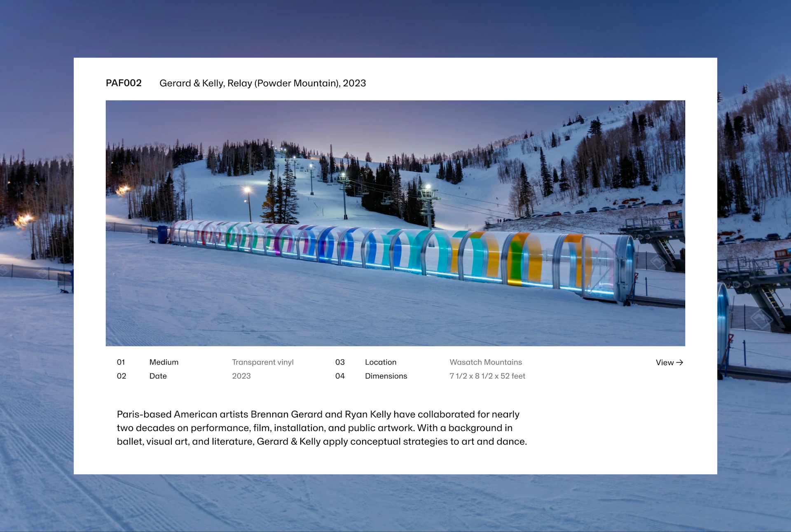Click the Medium label
791x532 pixels.
coord(164,362)
